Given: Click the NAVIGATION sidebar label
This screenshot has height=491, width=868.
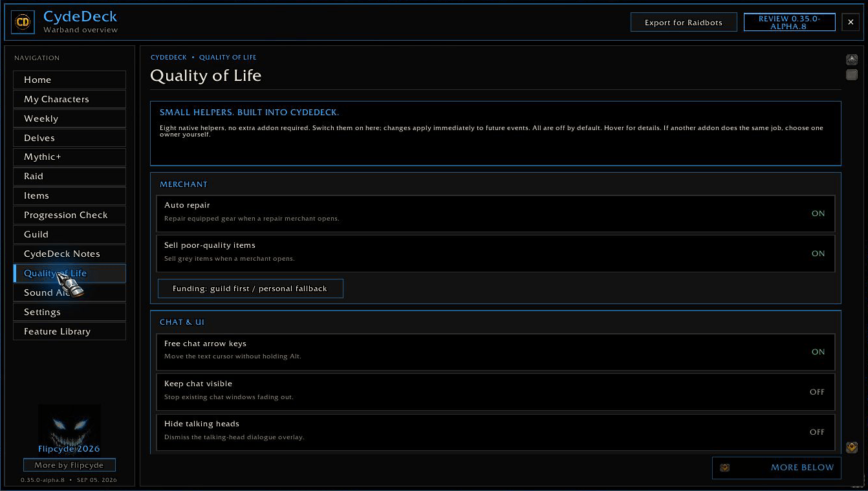Looking at the screenshot, I should click(x=37, y=58).
